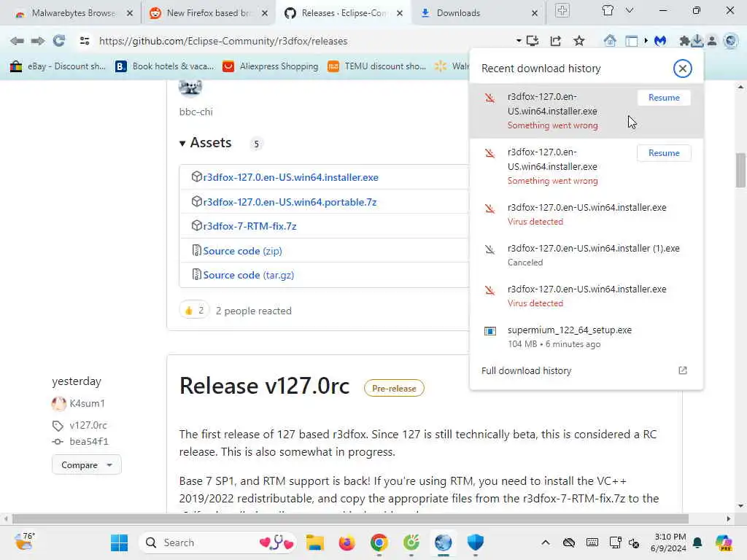This screenshot has height=560, width=747.
Task: Go to the home page icon
Action: (610, 41)
